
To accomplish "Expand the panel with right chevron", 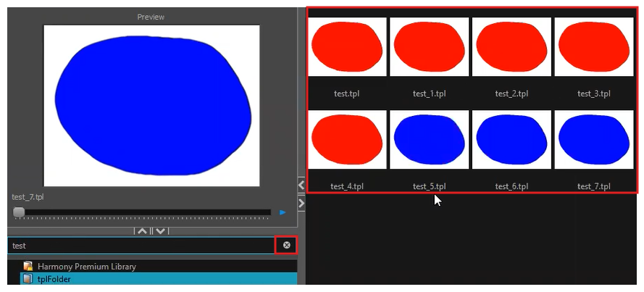I will pyautogui.click(x=301, y=203).
